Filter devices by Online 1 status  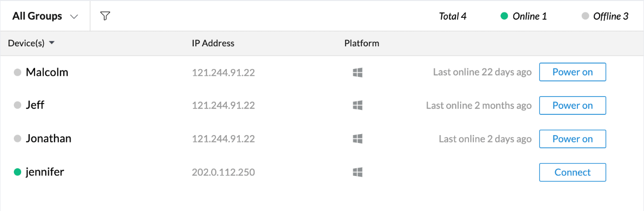tap(524, 16)
